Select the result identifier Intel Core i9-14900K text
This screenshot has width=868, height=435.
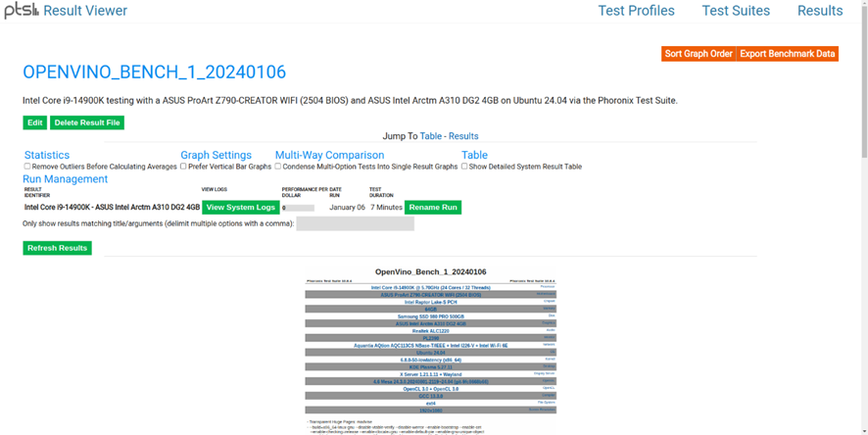112,208
